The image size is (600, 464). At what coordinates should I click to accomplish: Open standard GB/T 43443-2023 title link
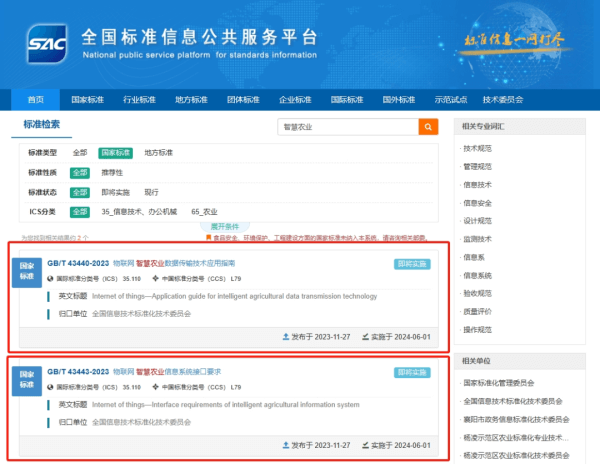(x=134, y=371)
